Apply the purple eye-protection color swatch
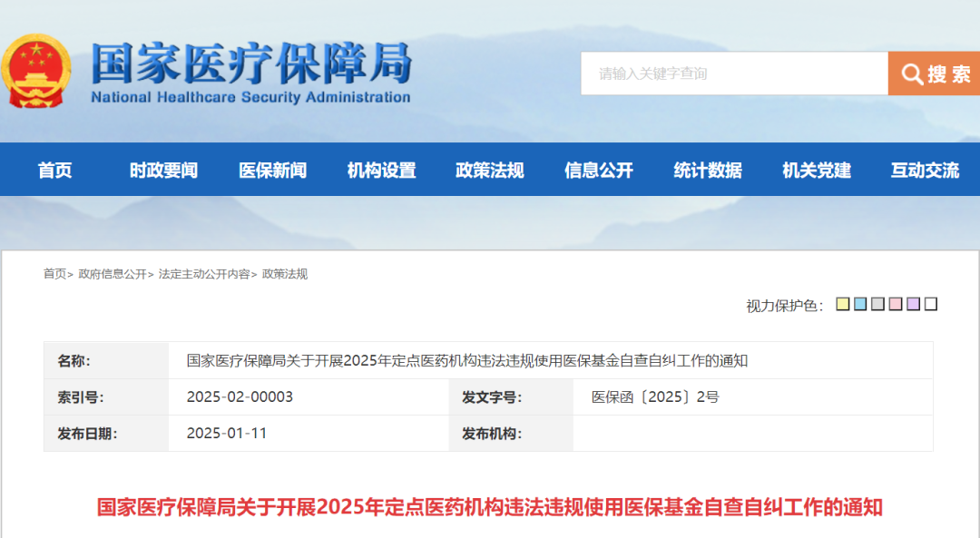The width and height of the screenshot is (980, 538). point(913,305)
